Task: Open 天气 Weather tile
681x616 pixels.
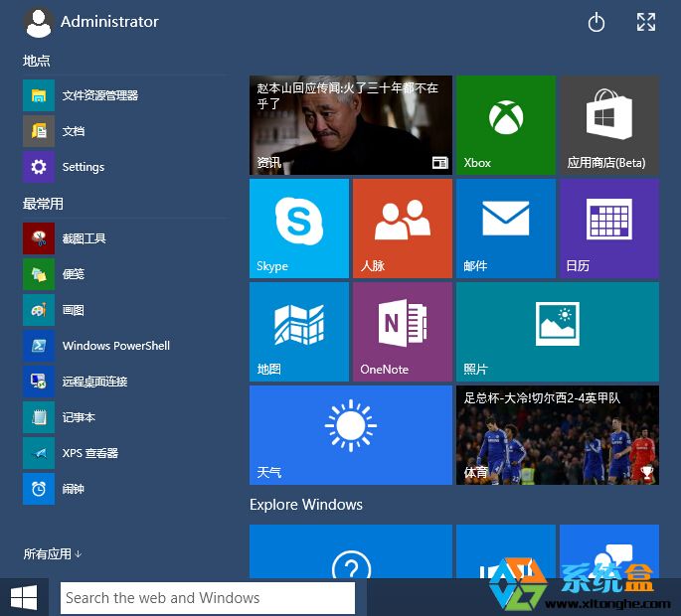Action: (351, 435)
